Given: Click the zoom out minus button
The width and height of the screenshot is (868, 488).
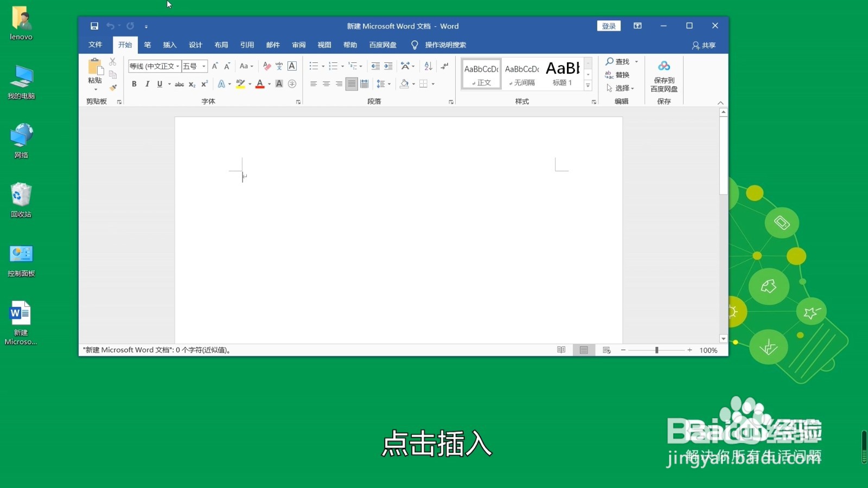Looking at the screenshot, I should pyautogui.click(x=623, y=350).
